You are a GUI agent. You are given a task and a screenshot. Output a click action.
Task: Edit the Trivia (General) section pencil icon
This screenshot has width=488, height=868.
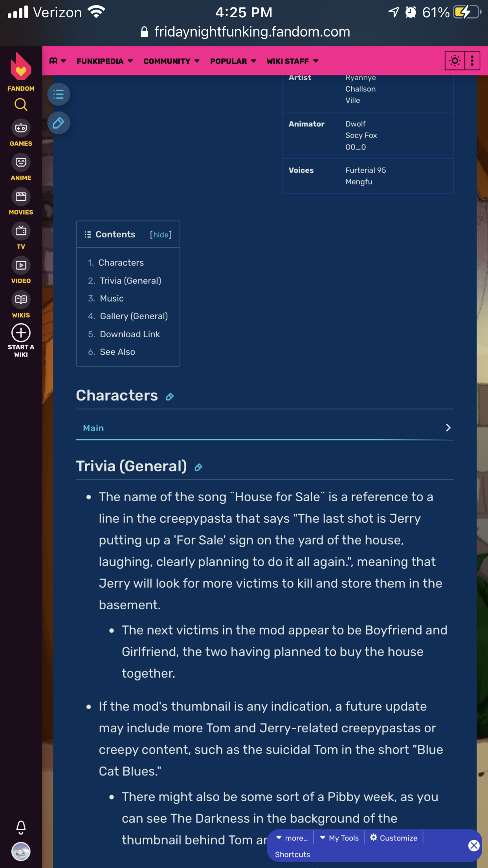click(x=198, y=467)
